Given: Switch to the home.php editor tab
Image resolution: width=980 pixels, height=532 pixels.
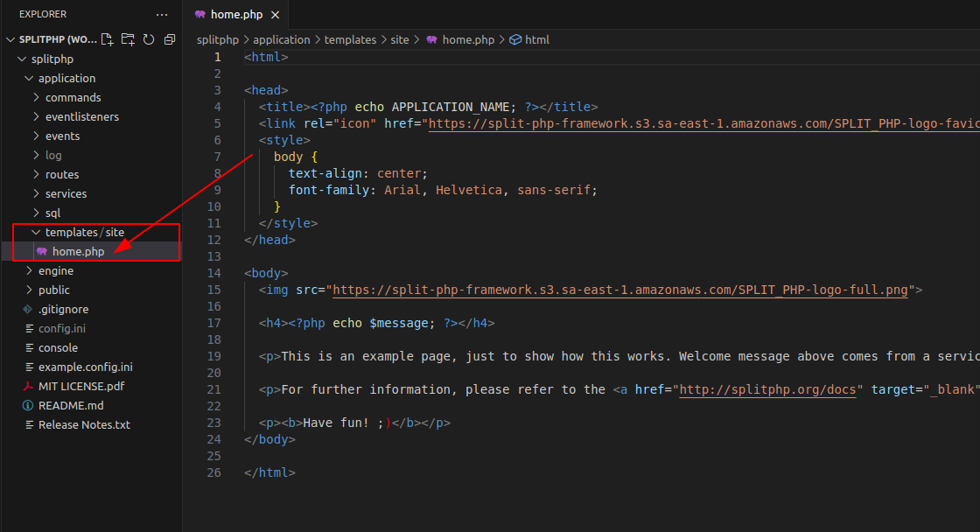Looking at the screenshot, I should (x=236, y=14).
